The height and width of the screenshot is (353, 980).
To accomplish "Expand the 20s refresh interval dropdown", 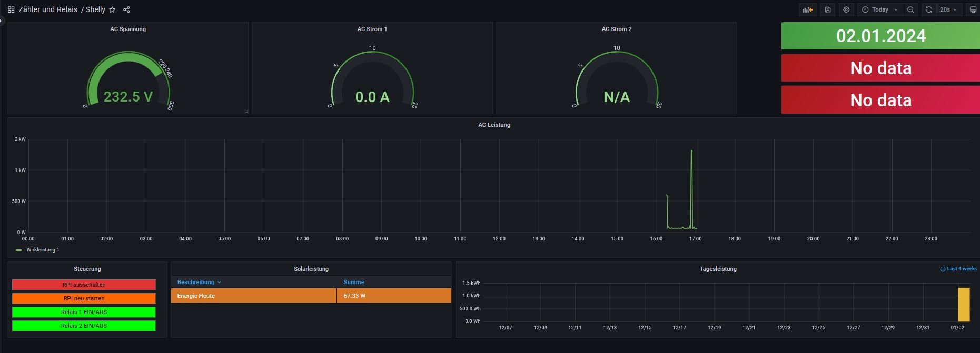I will [948, 9].
